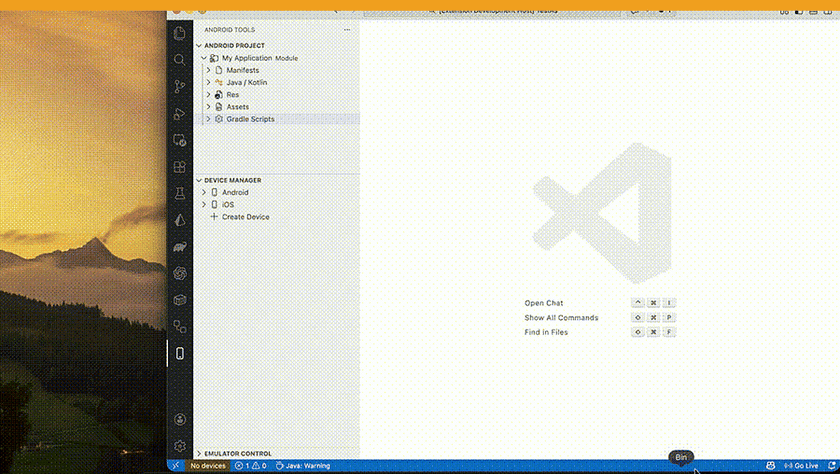Open Android Tools more actions menu
The image size is (840, 474).
click(347, 30)
